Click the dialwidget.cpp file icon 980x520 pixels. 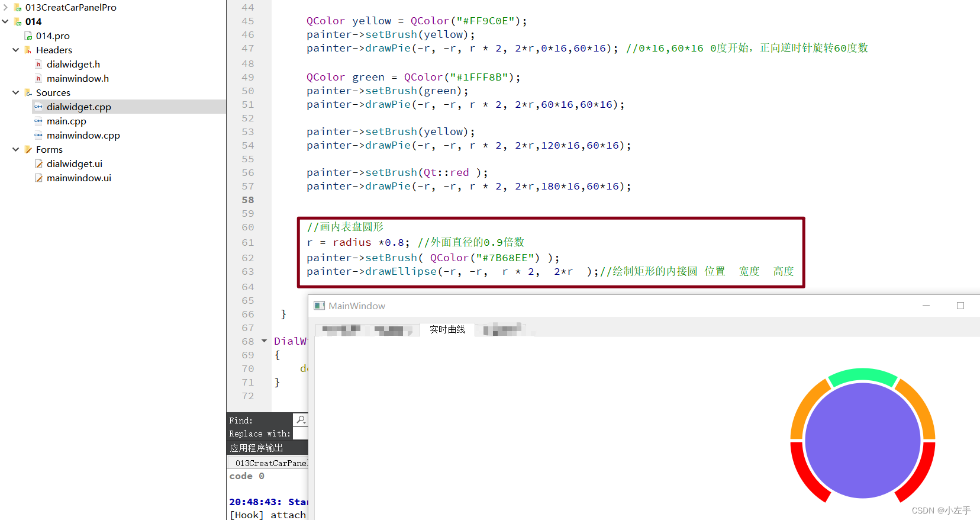[38, 107]
